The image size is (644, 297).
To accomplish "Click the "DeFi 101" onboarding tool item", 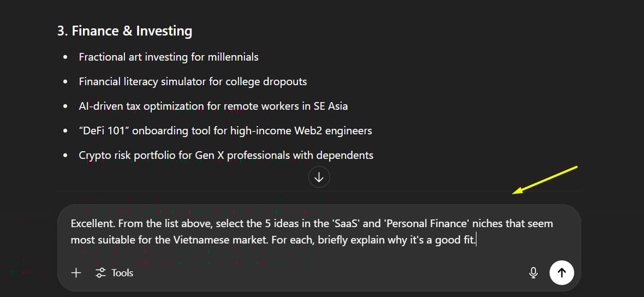I will (x=225, y=130).
